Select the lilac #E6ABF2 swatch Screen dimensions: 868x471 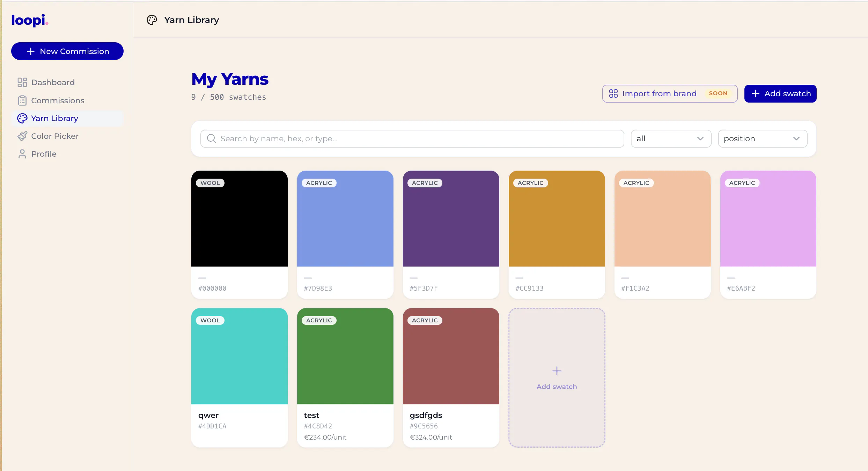click(768, 234)
